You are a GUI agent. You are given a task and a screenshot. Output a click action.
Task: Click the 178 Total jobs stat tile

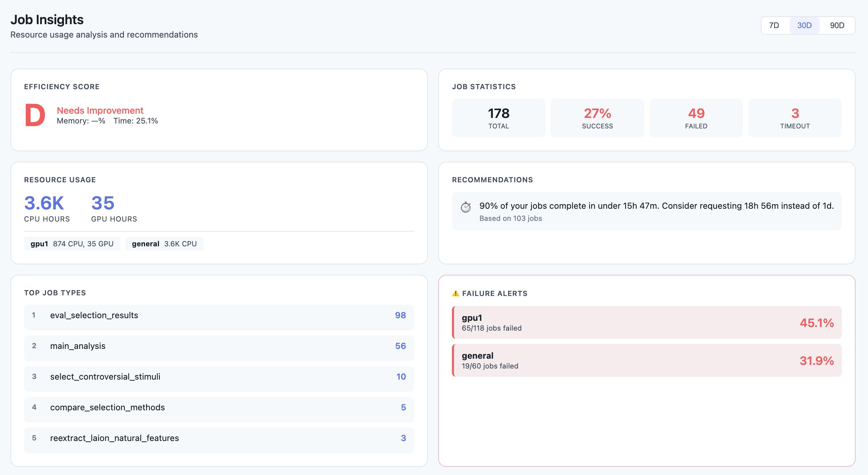[x=498, y=118]
